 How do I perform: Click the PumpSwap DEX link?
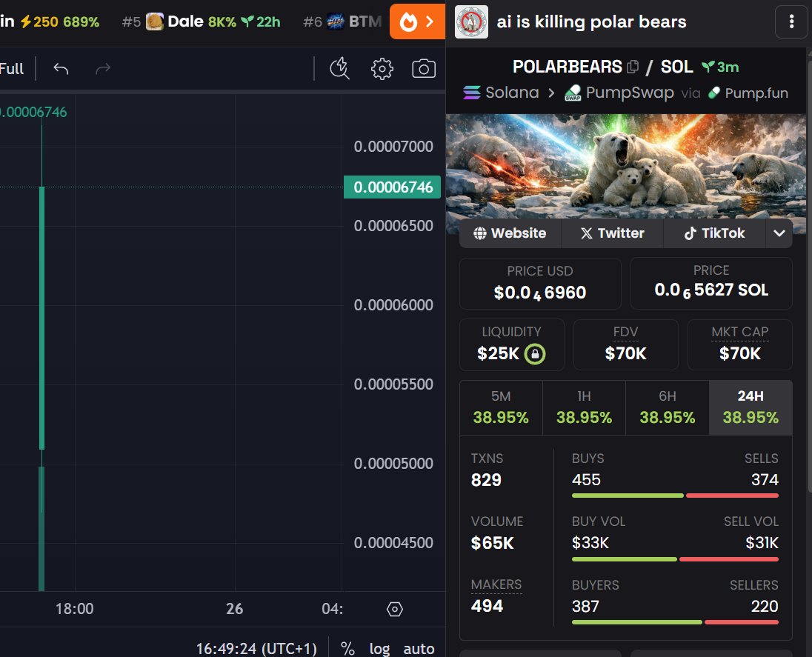(x=619, y=93)
